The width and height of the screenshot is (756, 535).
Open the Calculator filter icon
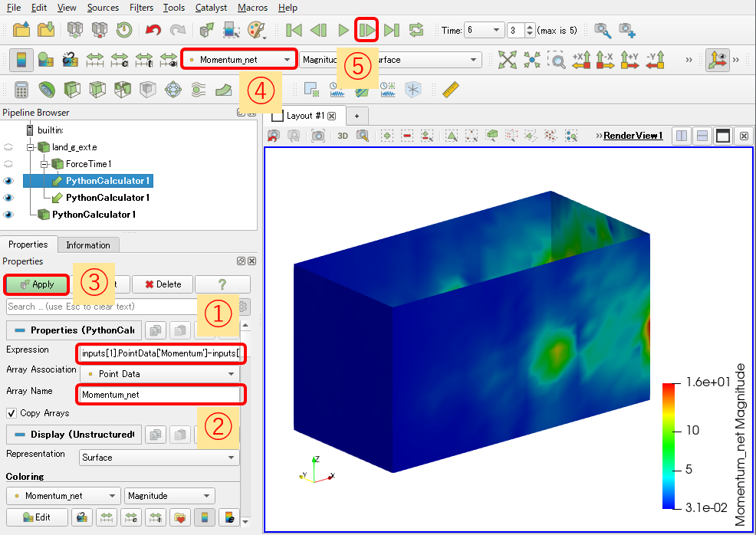21,89
